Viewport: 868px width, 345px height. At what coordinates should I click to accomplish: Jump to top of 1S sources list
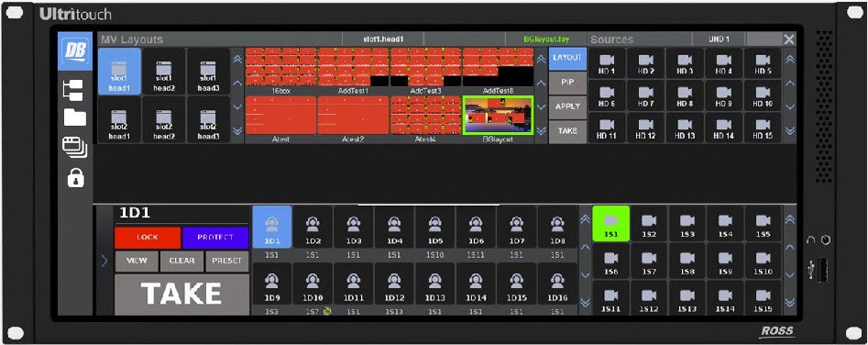(790, 219)
